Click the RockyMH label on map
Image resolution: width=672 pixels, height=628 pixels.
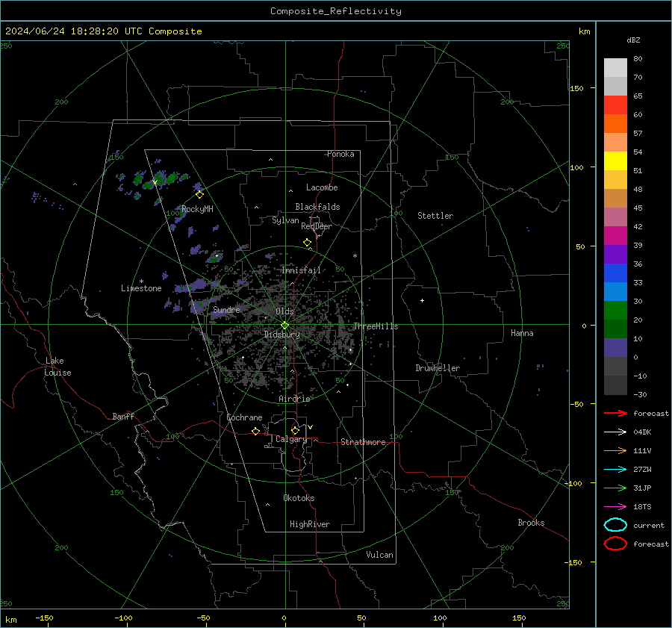click(197, 209)
